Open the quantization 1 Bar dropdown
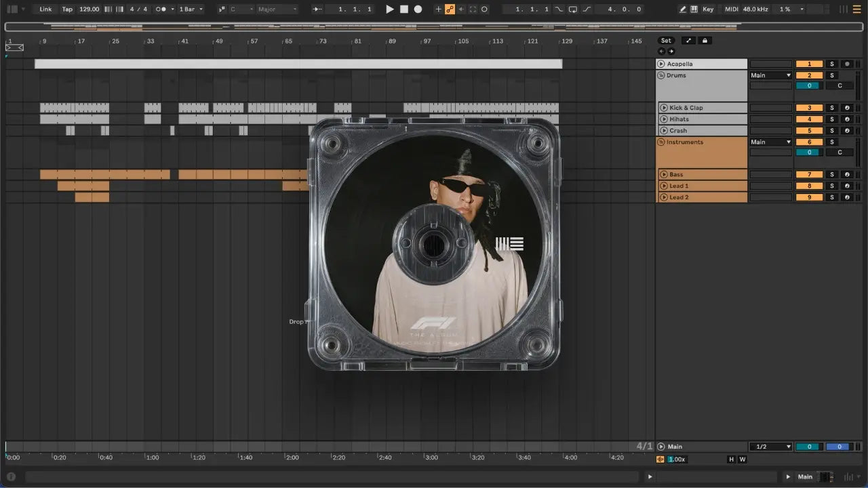The height and width of the screenshot is (488, 868). pyautogui.click(x=191, y=9)
